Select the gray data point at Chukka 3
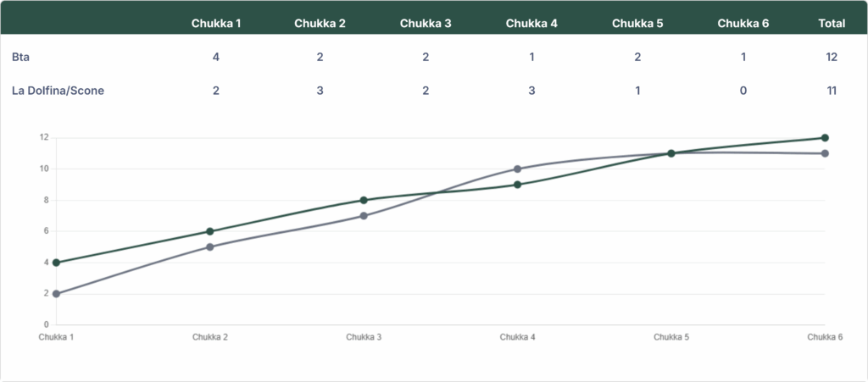 coord(364,216)
